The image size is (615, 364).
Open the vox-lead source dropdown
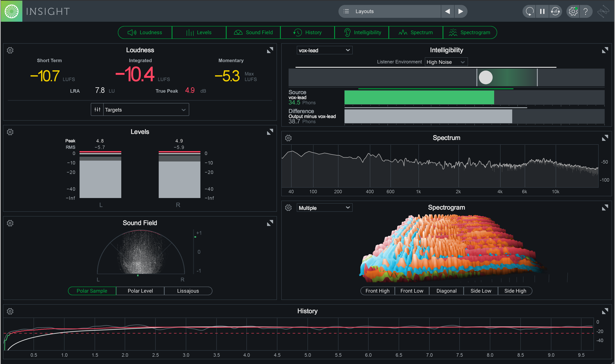point(324,50)
